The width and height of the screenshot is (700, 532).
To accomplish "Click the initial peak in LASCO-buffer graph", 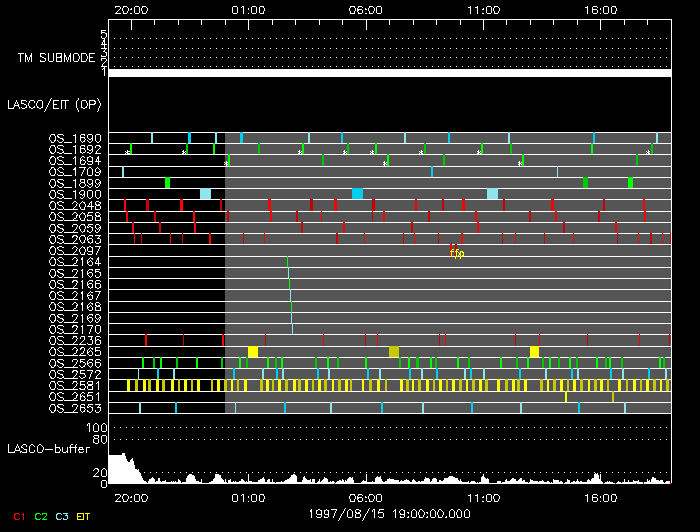I will (x=120, y=461).
